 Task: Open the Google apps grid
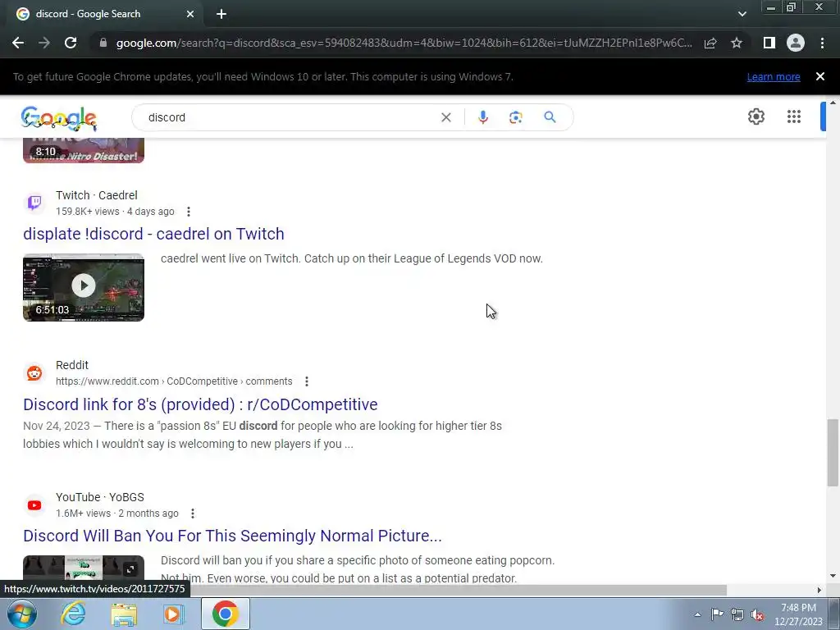pos(794,116)
